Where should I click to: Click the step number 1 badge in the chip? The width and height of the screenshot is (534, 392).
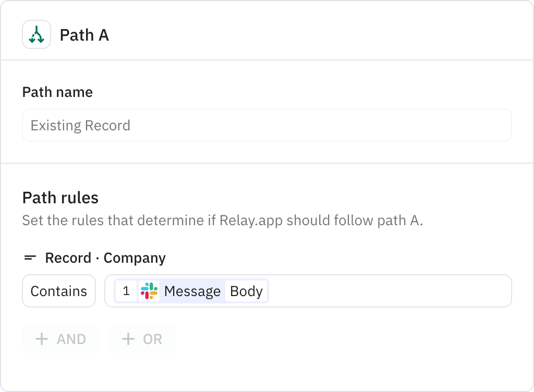(x=126, y=291)
